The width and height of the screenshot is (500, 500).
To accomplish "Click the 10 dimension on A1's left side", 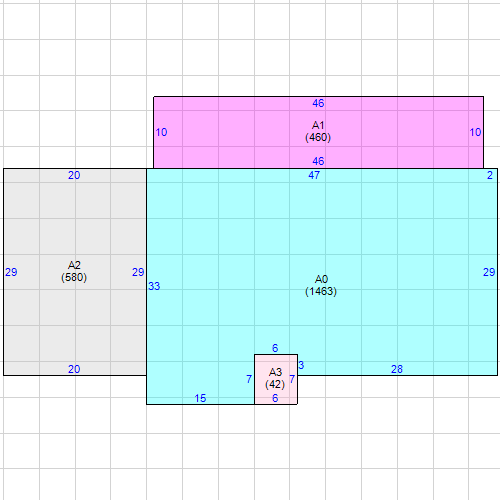I will click(161, 132).
